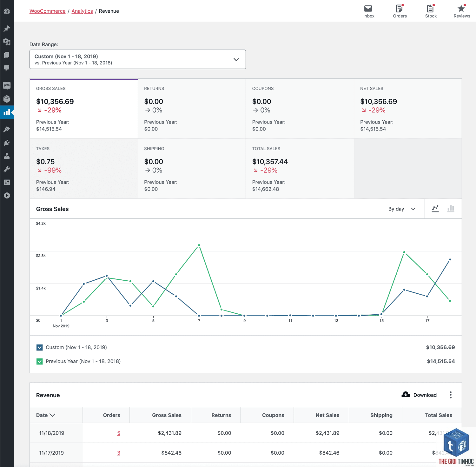Viewport: 476px width, 467px height.
Task: Open the Comments sidebar icon
Action: (x=7, y=68)
